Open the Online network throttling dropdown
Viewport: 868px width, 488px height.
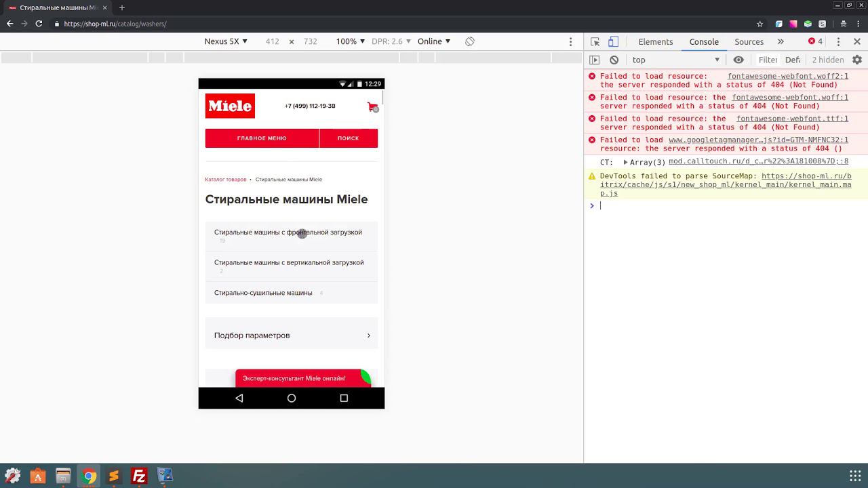pos(434,41)
